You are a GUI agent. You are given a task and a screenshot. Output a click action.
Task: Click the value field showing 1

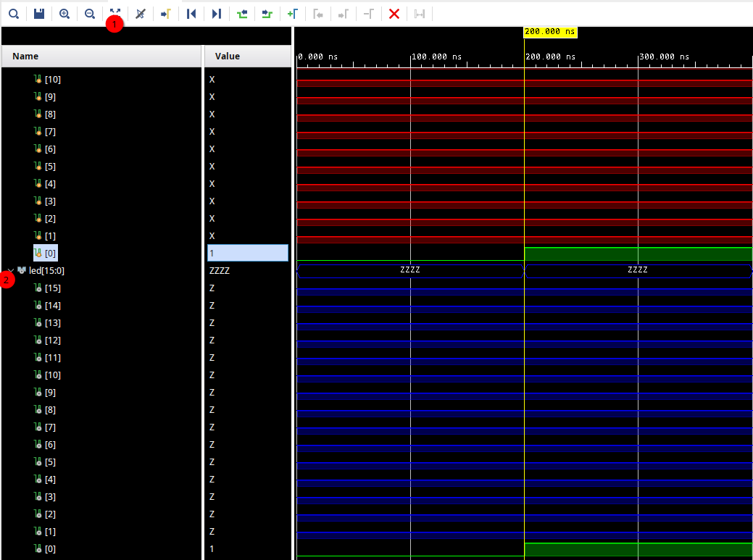click(247, 253)
